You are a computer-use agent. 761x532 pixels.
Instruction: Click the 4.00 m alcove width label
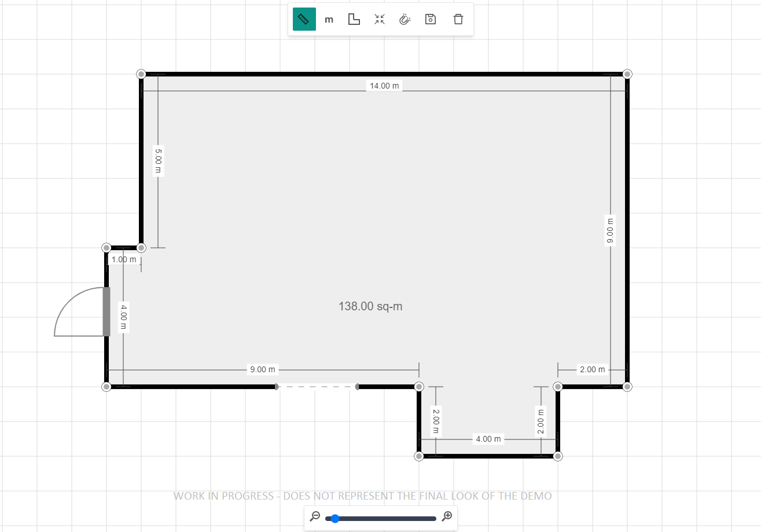[488, 439]
